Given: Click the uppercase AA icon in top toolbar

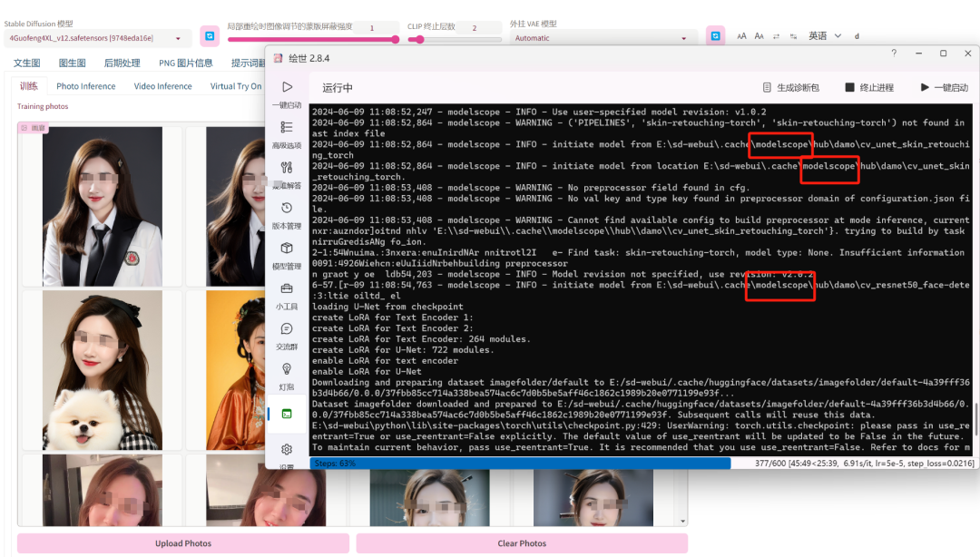Looking at the screenshot, I should 741,36.
